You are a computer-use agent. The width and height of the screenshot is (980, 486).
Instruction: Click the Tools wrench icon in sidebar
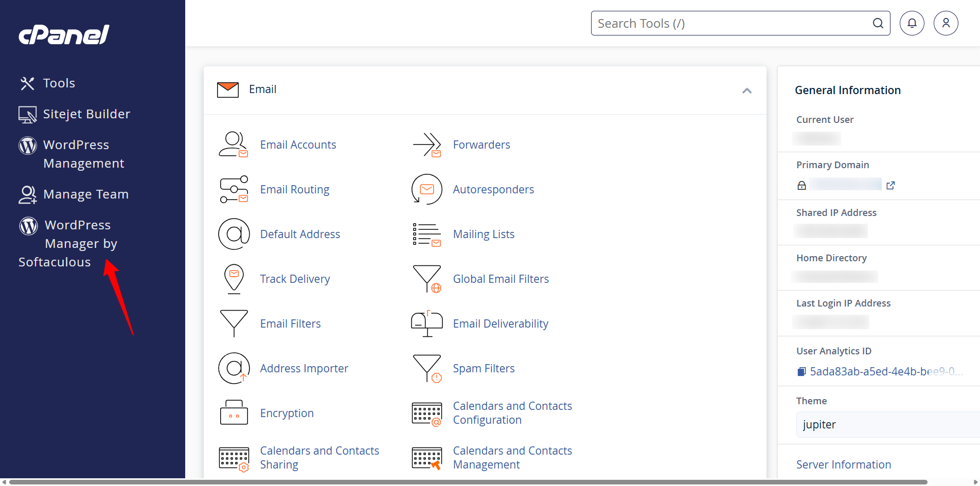27,83
